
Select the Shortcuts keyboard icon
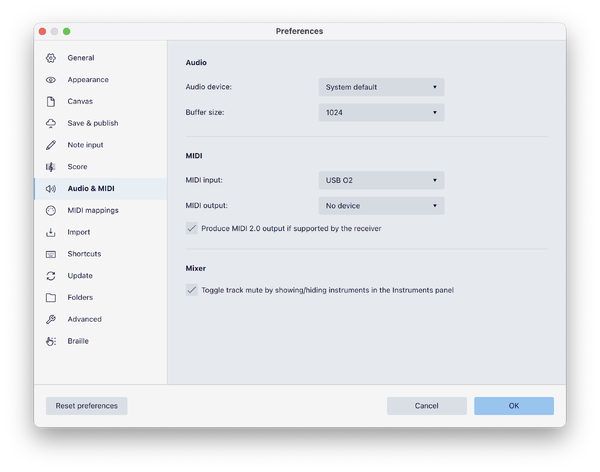[x=51, y=254]
